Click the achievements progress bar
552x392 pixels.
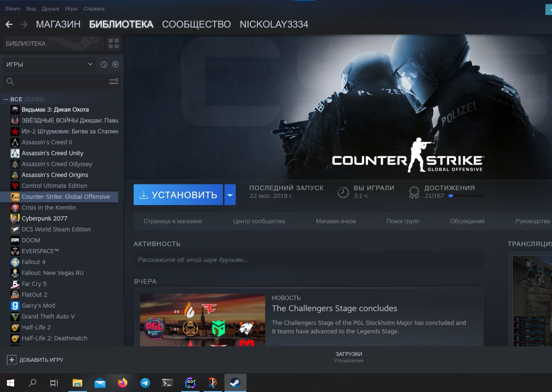[x=467, y=196]
